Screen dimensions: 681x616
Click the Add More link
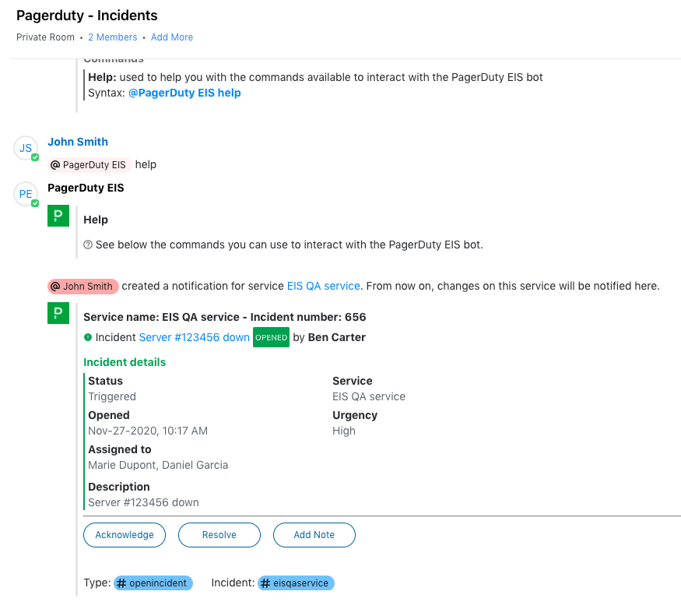[x=172, y=37]
